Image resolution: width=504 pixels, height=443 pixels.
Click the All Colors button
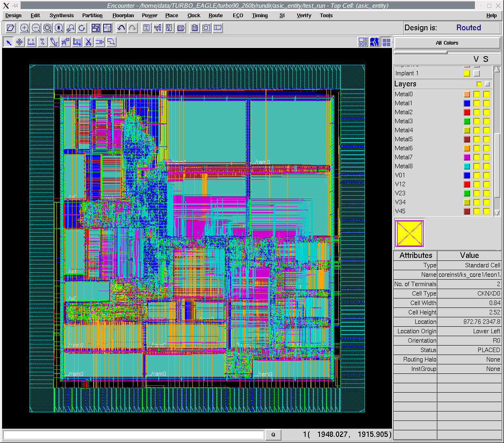[447, 43]
